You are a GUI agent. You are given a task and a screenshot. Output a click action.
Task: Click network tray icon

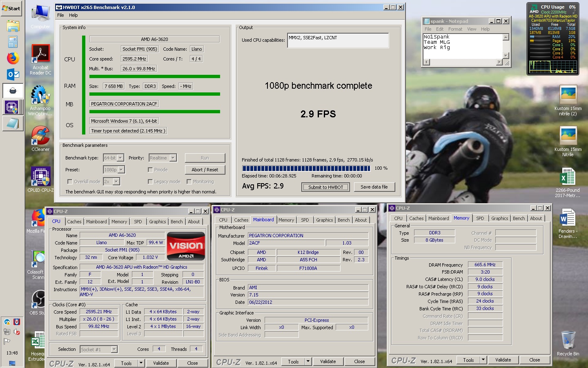click(7, 332)
